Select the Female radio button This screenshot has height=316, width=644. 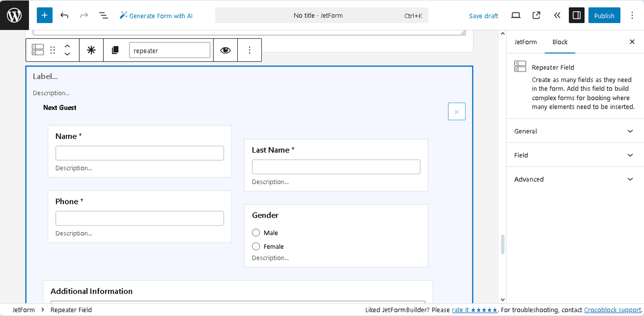pyautogui.click(x=256, y=247)
